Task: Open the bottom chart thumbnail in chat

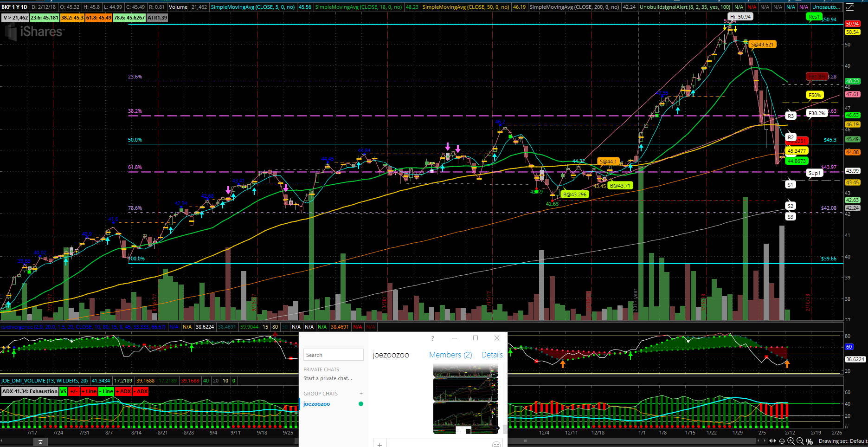Action: click(466, 418)
